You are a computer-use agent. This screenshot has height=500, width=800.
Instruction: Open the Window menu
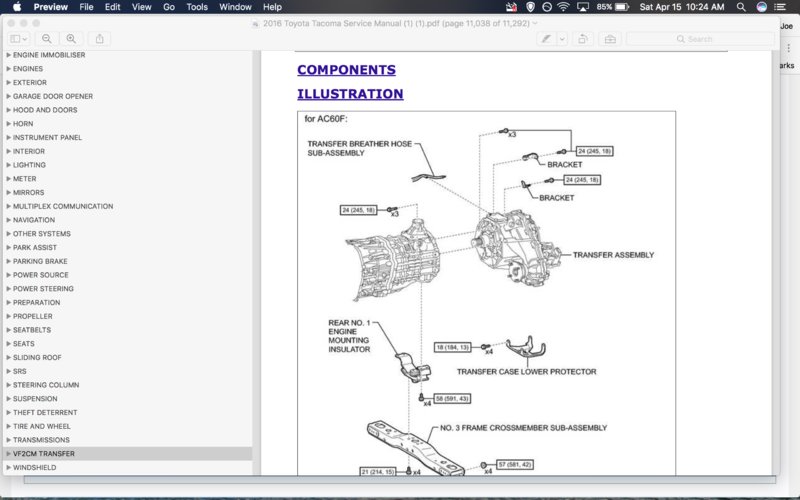pyautogui.click(x=235, y=7)
